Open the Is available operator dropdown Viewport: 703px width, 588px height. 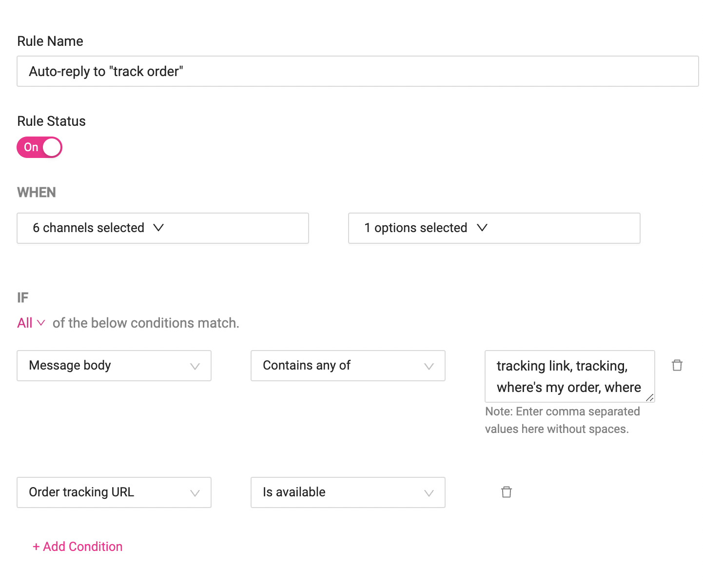pyautogui.click(x=348, y=492)
